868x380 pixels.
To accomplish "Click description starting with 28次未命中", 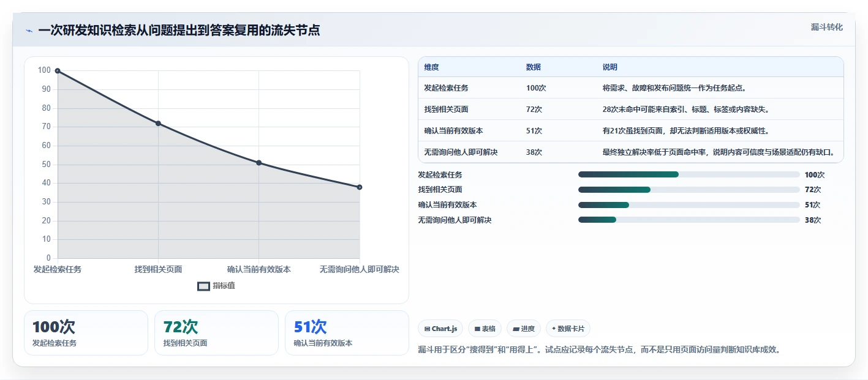I will pyautogui.click(x=686, y=110).
